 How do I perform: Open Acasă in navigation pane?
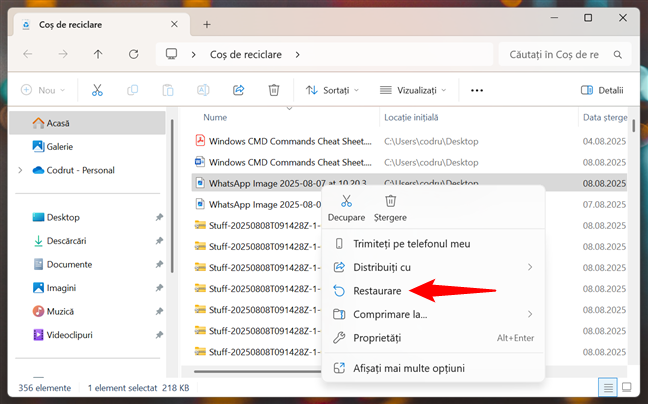tap(88, 123)
